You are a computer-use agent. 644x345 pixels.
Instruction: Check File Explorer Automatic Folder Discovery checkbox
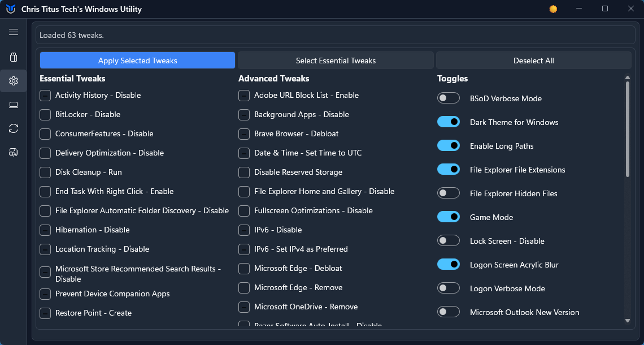(45, 211)
